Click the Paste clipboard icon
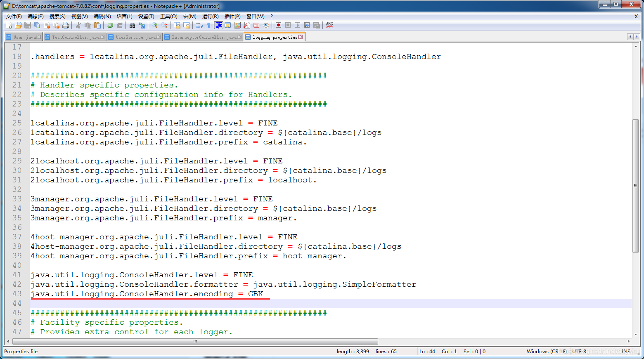The height and width of the screenshot is (359, 644). click(97, 25)
